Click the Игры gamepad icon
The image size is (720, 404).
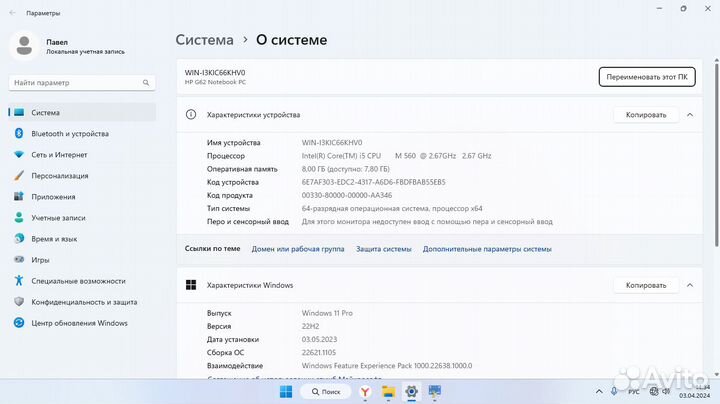[x=19, y=259]
